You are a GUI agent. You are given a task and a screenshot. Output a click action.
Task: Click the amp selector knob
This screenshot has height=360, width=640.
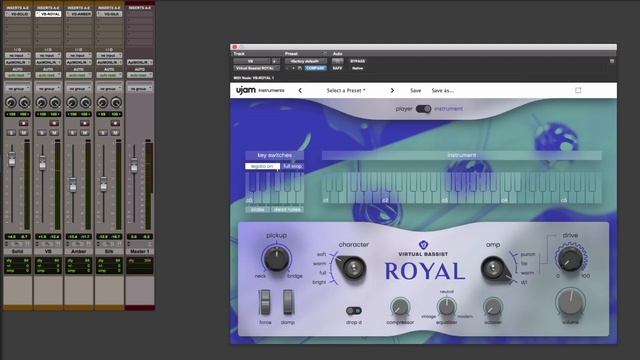[x=495, y=268]
